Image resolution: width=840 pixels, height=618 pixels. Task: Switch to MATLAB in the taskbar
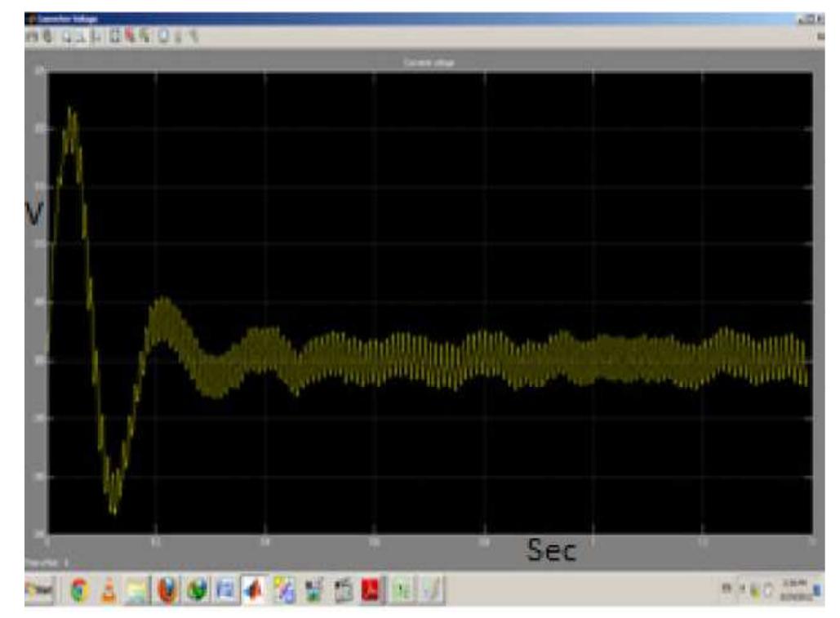[x=254, y=591]
